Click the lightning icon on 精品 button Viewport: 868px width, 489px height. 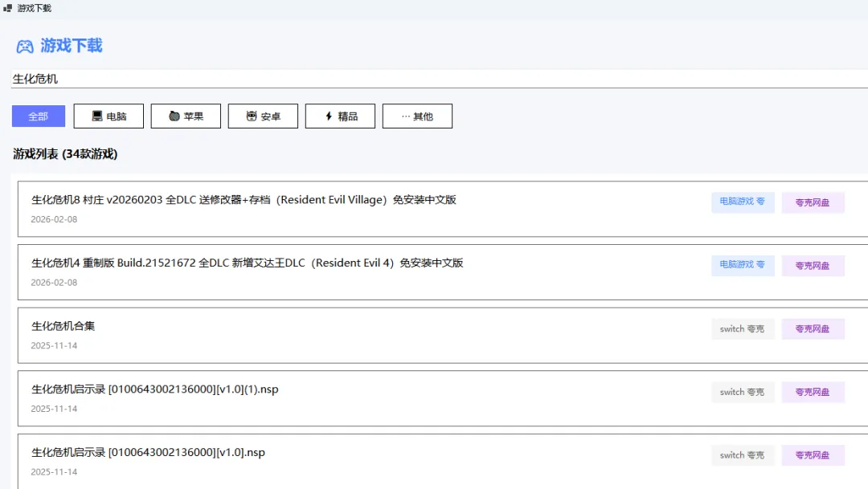click(329, 116)
